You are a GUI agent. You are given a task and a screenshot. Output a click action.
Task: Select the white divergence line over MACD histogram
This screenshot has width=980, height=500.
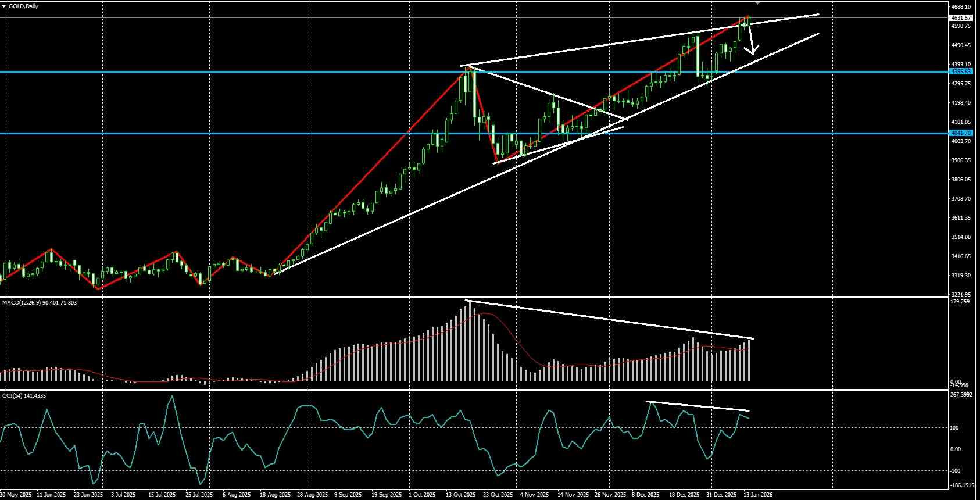pyautogui.click(x=609, y=319)
